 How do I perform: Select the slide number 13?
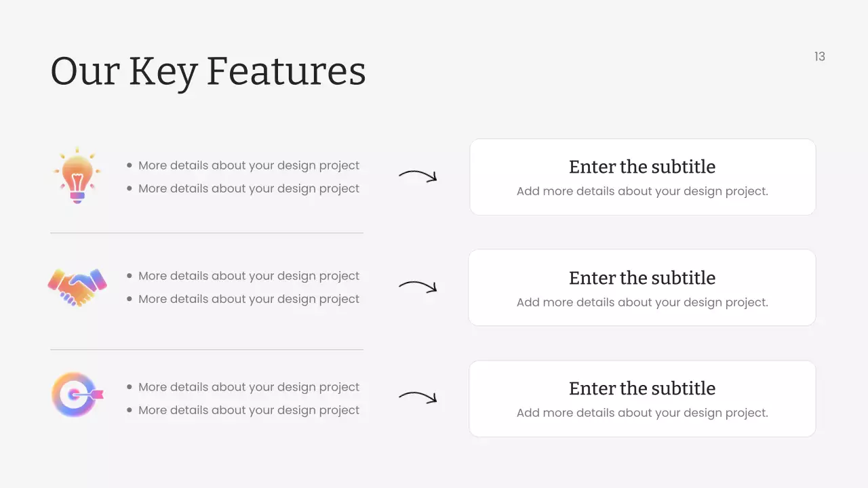[x=819, y=57]
